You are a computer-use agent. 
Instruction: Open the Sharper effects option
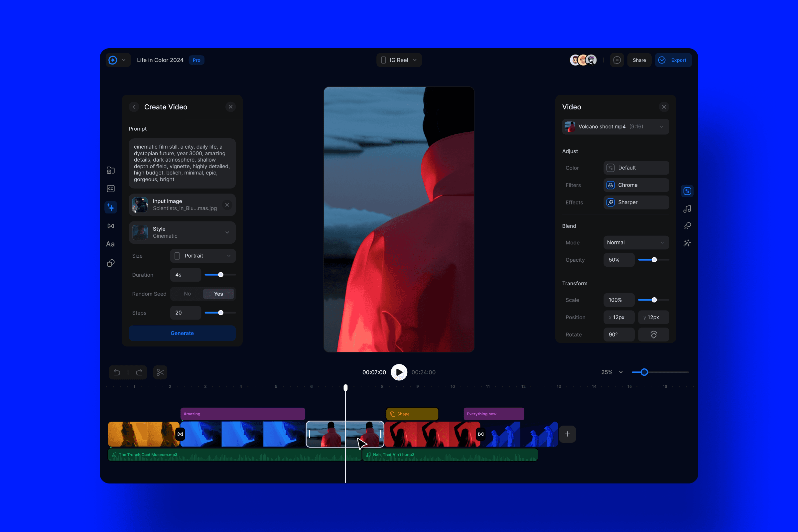pyautogui.click(x=636, y=202)
